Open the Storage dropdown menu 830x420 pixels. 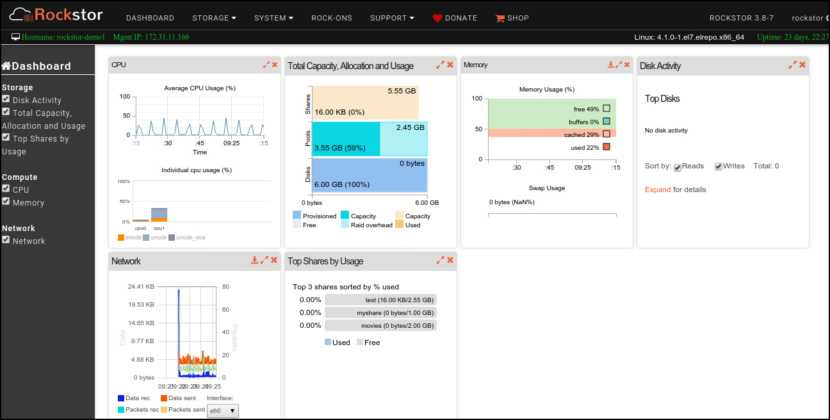[x=213, y=18]
